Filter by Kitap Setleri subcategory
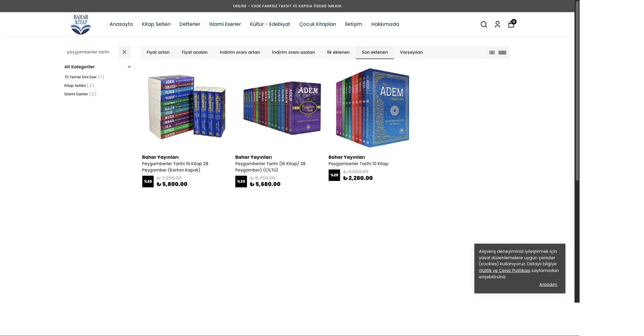This screenshot has width=644, height=336. pyautogui.click(x=79, y=85)
